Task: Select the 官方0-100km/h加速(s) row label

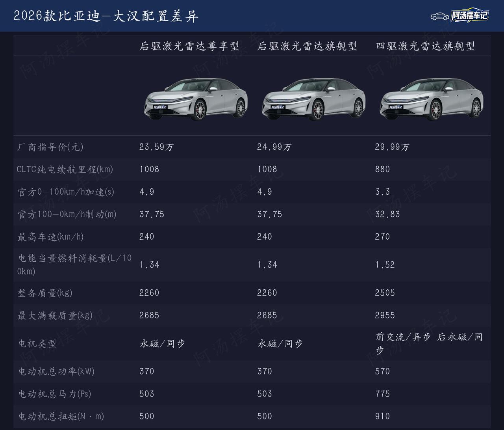Action: click(66, 192)
